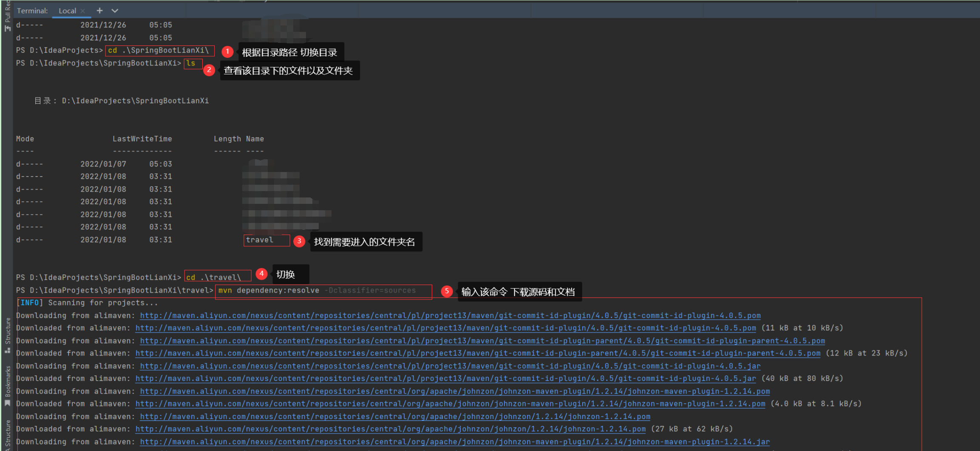
Task: Click the '(4.0 kB at 8.1 kB/s)' text
Action: point(816,403)
